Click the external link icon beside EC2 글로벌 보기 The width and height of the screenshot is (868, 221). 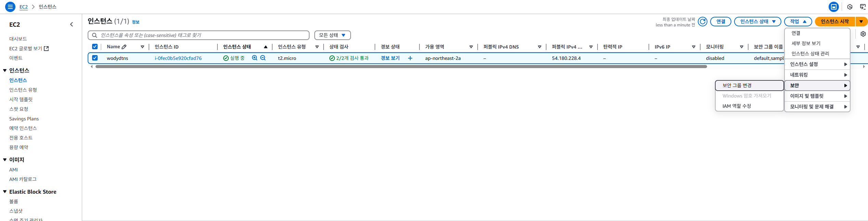pos(47,49)
